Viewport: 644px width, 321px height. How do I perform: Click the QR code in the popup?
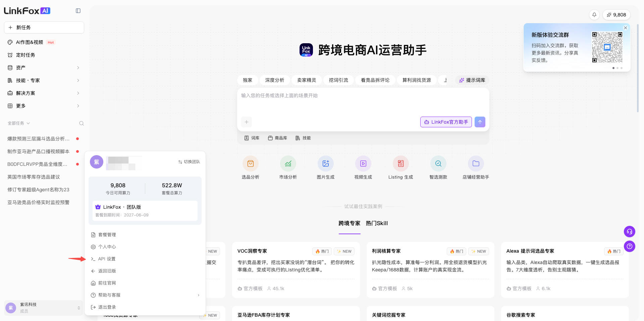tap(607, 47)
